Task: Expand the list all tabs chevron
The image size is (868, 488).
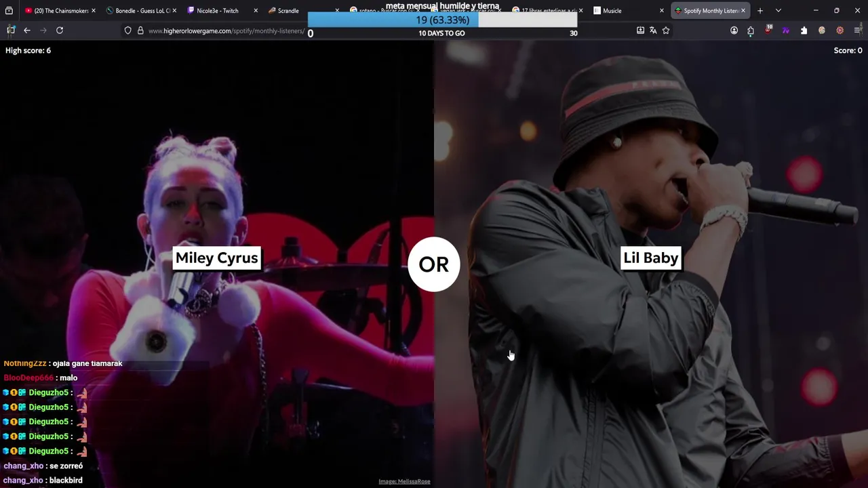Action: (778, 11)
